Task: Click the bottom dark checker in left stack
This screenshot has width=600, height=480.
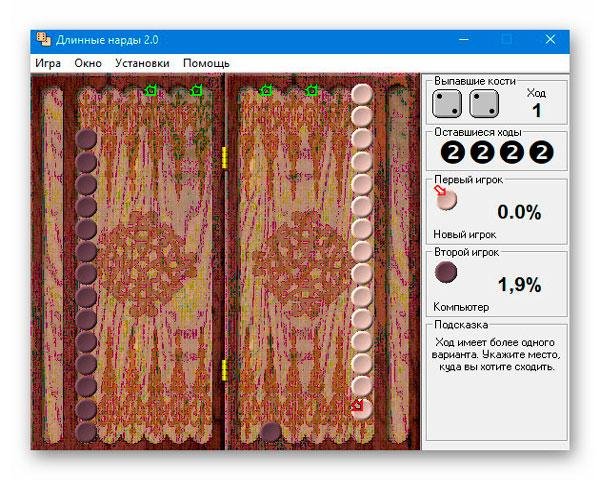Action: [x=86, y=432]
